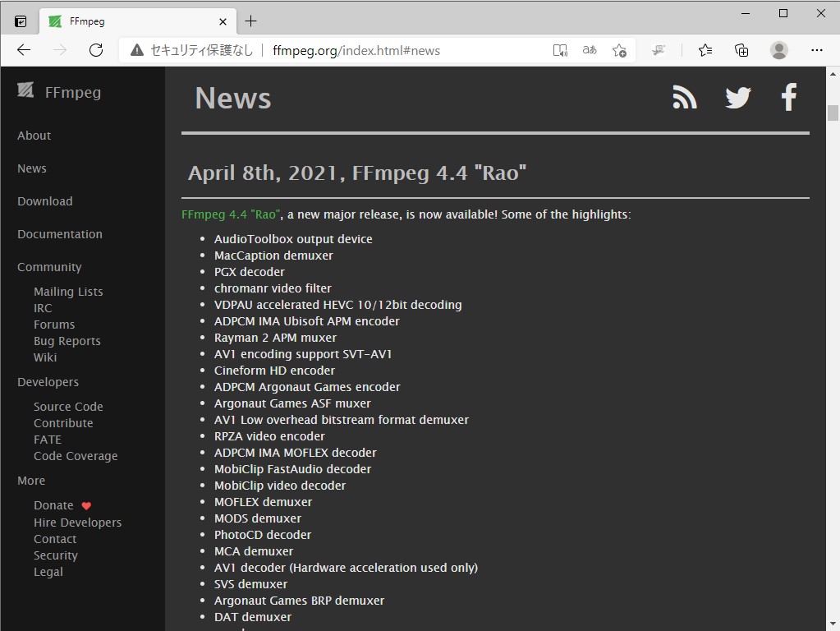Open FFmpeg's Twitter page via the bird icon
This screenshot has height=631, width=840.
click(737, 98)
